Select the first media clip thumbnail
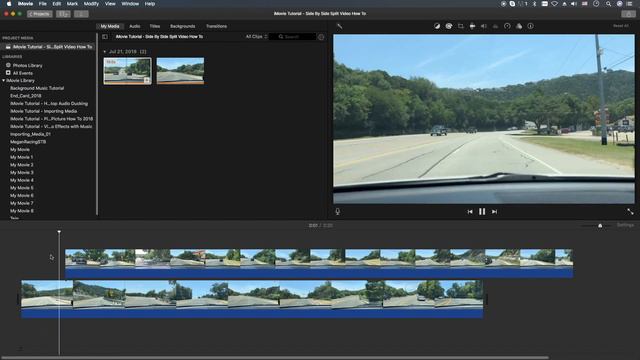The height and width of the screenshot is (360, 640). [127, 71]
